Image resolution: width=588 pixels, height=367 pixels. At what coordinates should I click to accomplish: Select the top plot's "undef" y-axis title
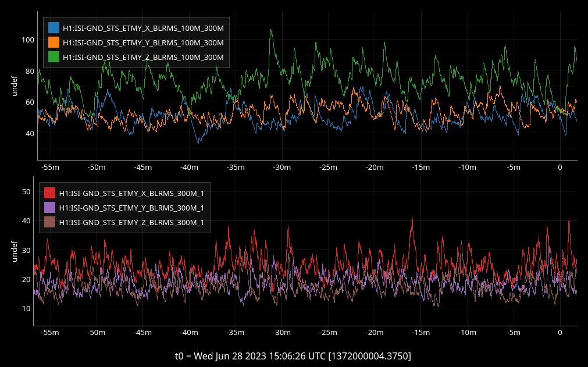tap(16, 86)
